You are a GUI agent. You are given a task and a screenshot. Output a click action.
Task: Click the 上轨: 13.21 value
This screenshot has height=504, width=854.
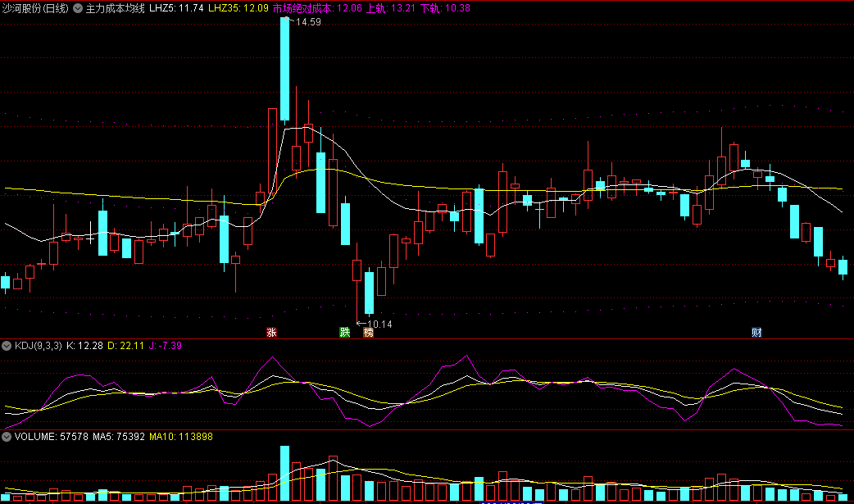tap(390, 8)
